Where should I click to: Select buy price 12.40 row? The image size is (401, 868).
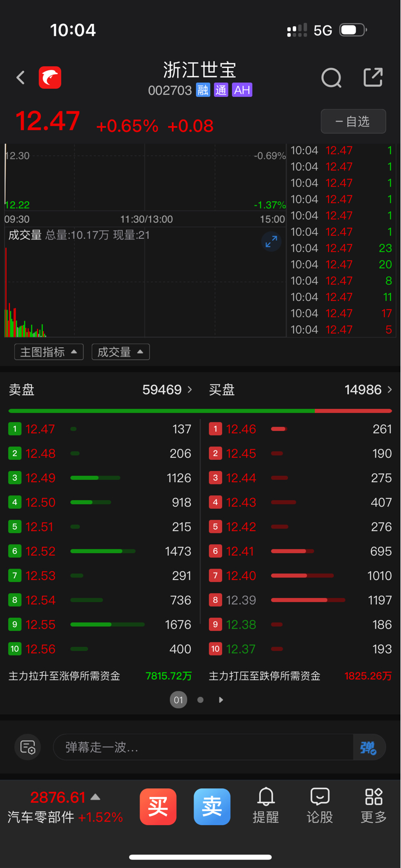300,576
